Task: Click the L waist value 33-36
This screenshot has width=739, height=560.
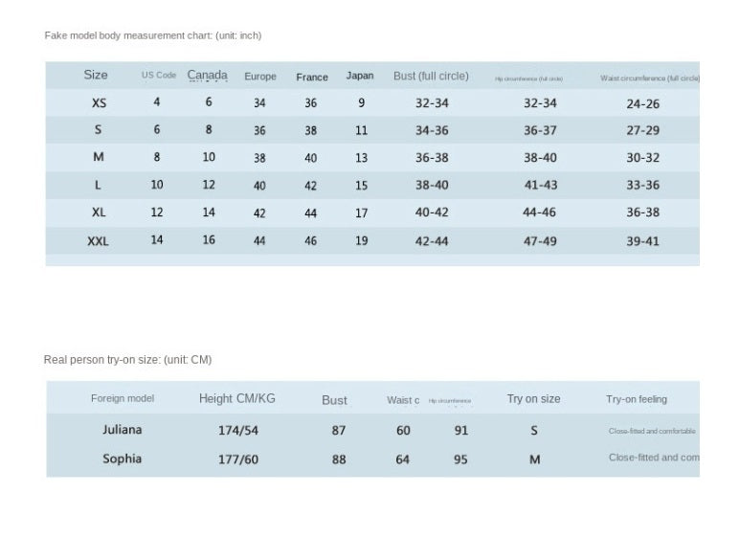Action: [x=643, y=185]
